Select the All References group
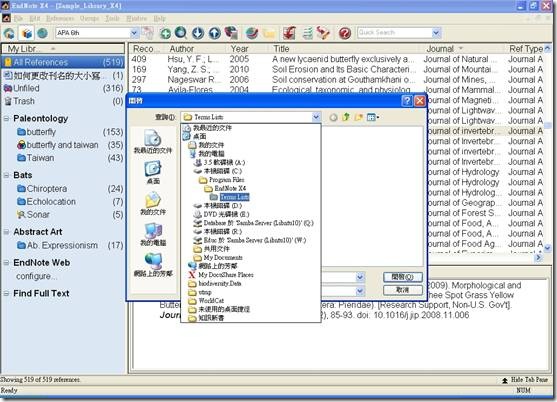Image resolution: width=557 pixels, height=402 pixels. 63,63
